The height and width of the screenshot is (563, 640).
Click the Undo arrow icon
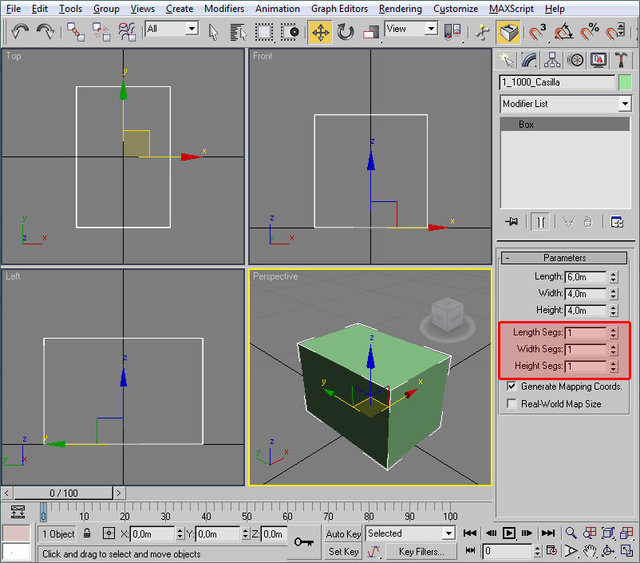click(x=20, y=32)
